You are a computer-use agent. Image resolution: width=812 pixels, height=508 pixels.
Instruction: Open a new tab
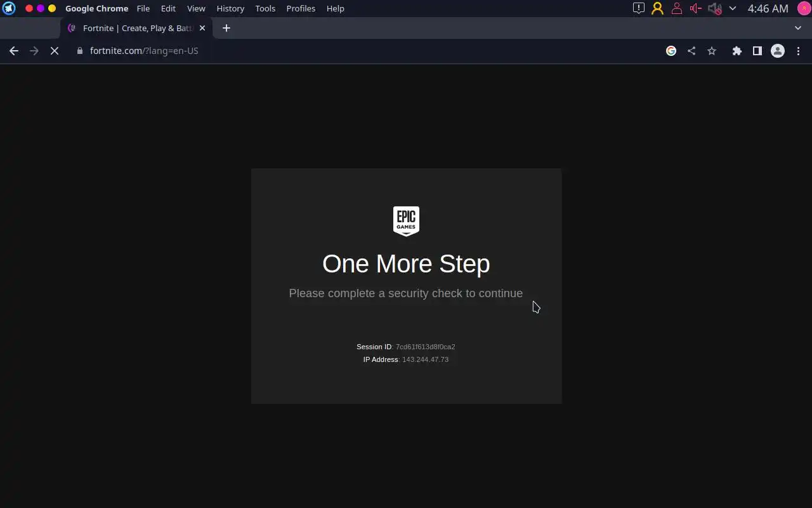pos(226,28)
